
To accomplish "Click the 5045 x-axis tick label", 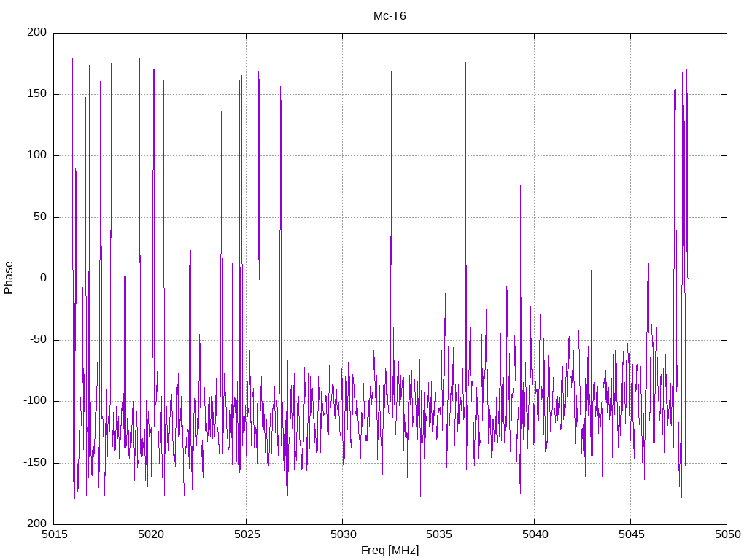I will coord(631,534).
